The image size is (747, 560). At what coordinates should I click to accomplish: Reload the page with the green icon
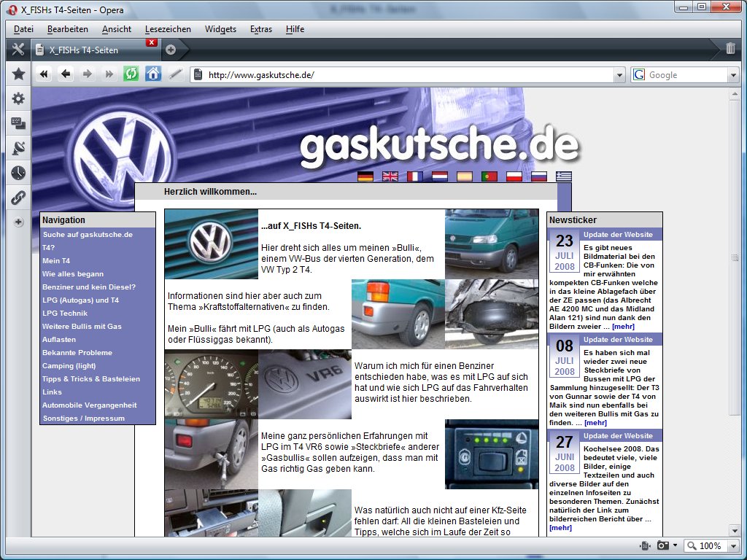coord(131,74)
